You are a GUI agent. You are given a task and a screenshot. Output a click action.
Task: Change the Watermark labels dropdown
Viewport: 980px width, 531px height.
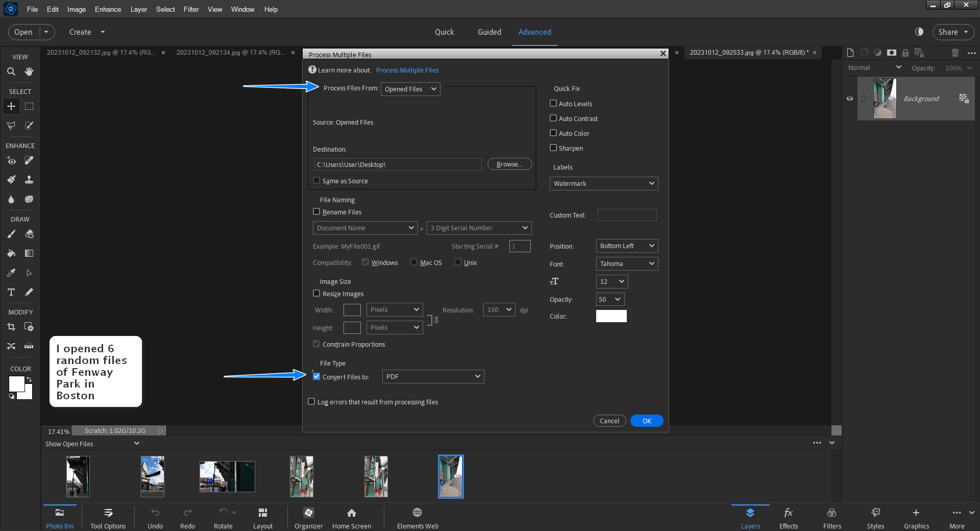pos(603,183)
